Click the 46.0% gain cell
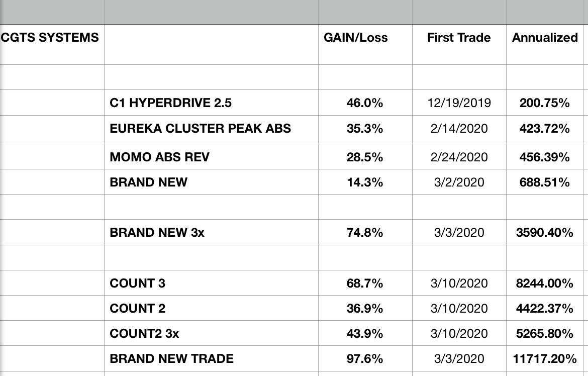 (365, 103)
